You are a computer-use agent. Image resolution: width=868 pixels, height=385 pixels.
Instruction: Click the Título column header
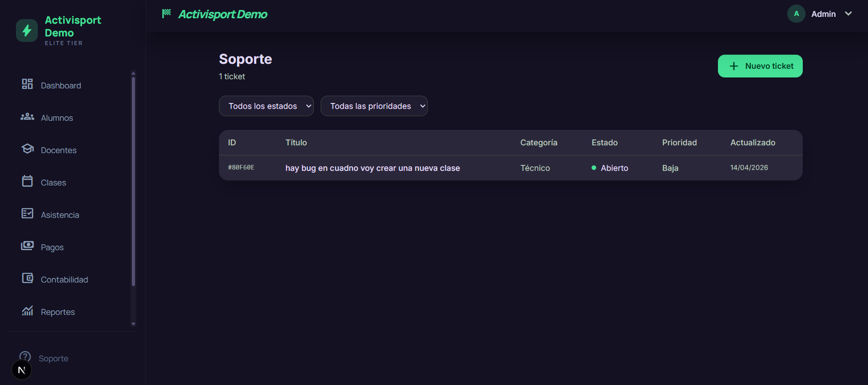(x=296, y=143)
